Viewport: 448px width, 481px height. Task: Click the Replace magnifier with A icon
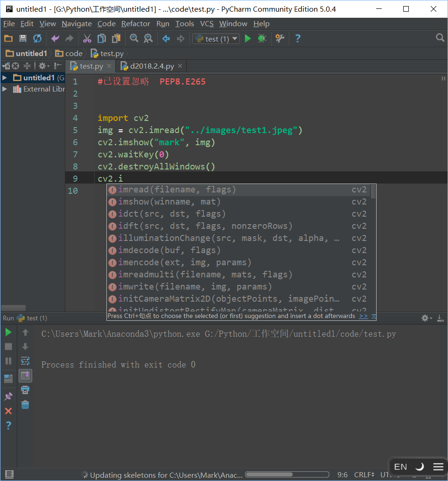(148, 39)
